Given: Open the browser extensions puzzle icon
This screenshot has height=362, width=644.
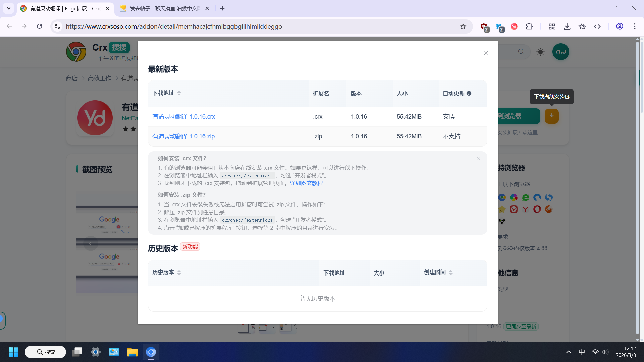Looking at the screenshot, I should tap(529, 26).
